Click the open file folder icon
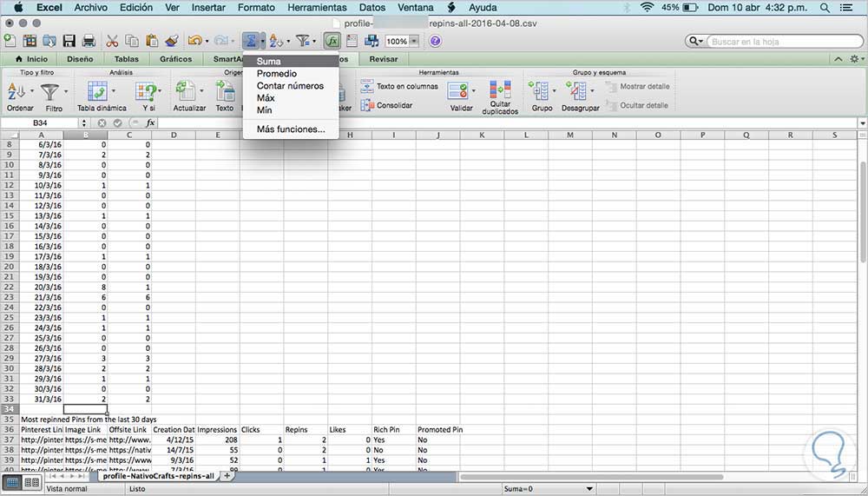This screenshot has height=496, width=868. [x=49, y=41]
